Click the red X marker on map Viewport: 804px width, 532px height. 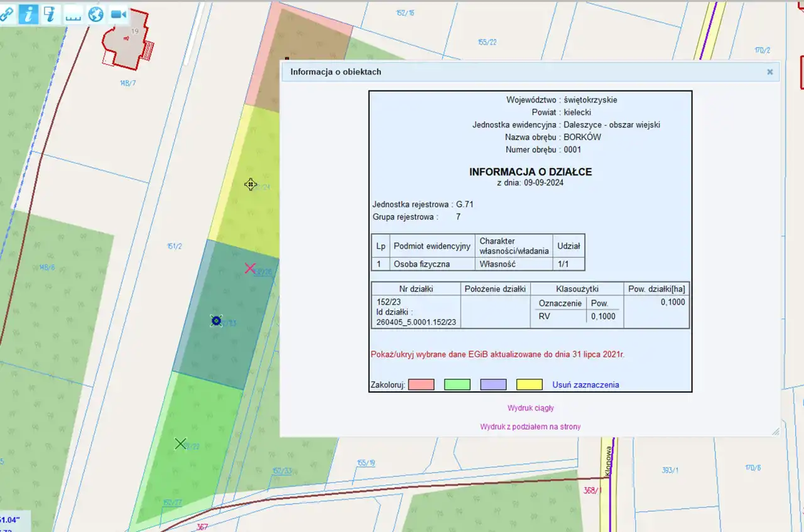click(249, 269)
